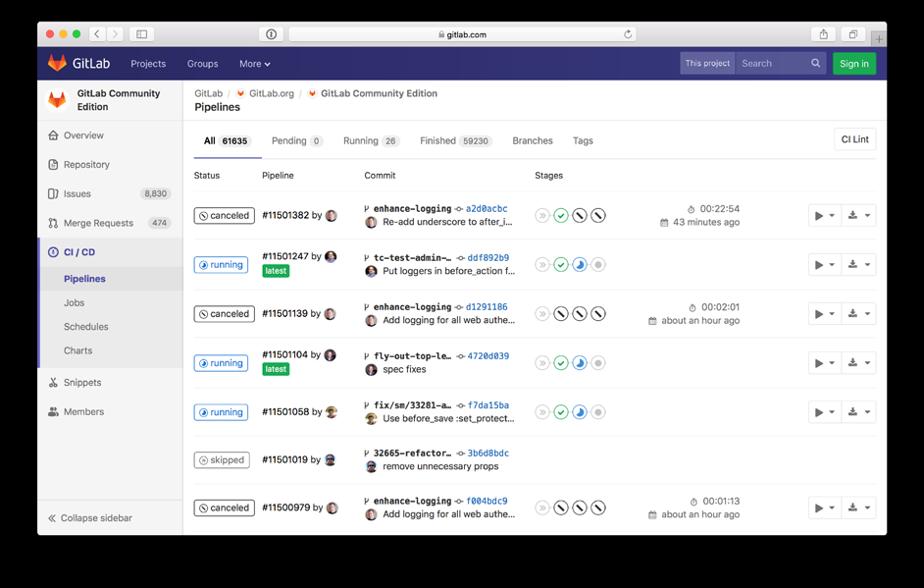Open manual actions dropdown for pipeline #11500979
The height and width of the screenshot is (588, 924).
click(824, 508)
